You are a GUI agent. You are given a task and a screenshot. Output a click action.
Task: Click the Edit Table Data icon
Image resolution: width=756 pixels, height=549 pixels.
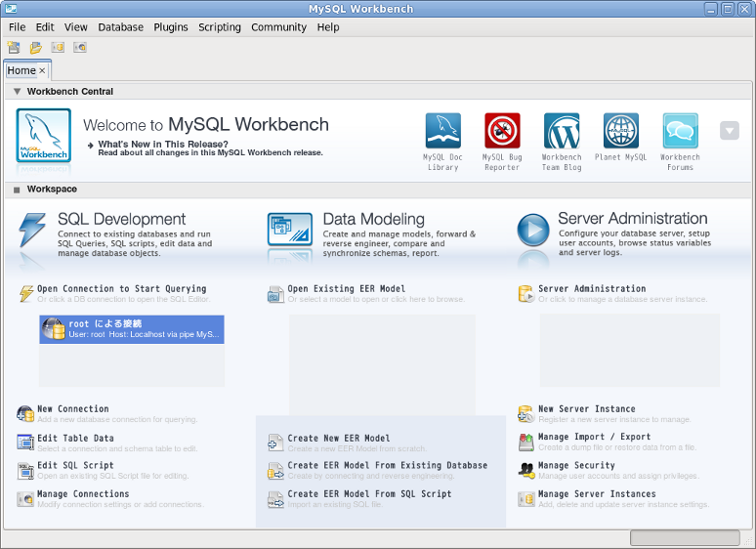pyautogui.click(x=25, y=442)
